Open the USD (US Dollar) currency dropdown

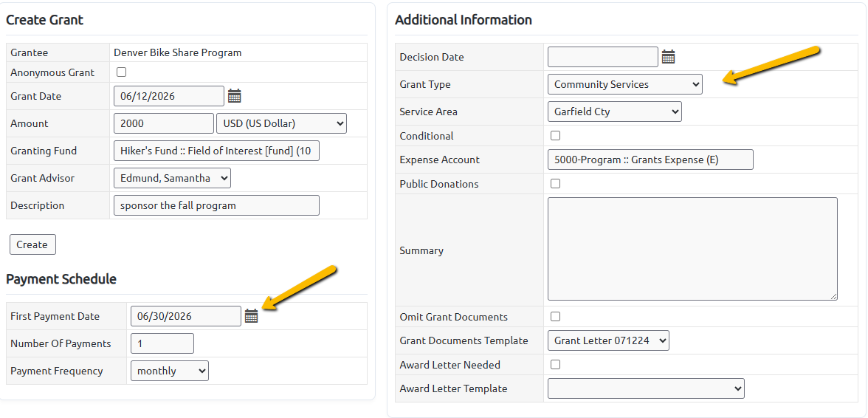pyautogui.click(x=281, y=123)
